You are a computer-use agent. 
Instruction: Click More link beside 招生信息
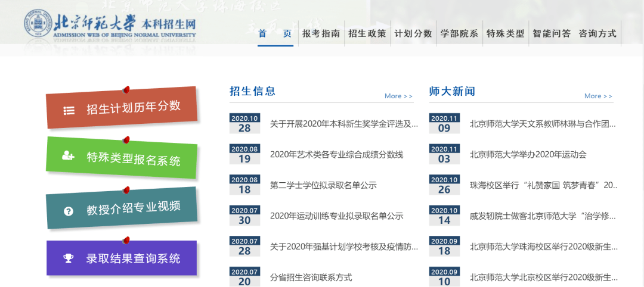pyautogui.click(x=398, y=96)
